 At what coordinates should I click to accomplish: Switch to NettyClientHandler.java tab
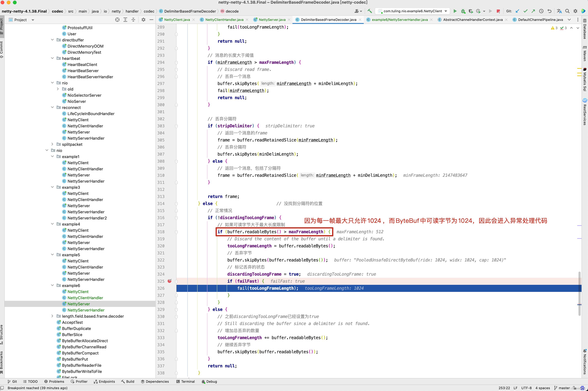tap(224, 20)
